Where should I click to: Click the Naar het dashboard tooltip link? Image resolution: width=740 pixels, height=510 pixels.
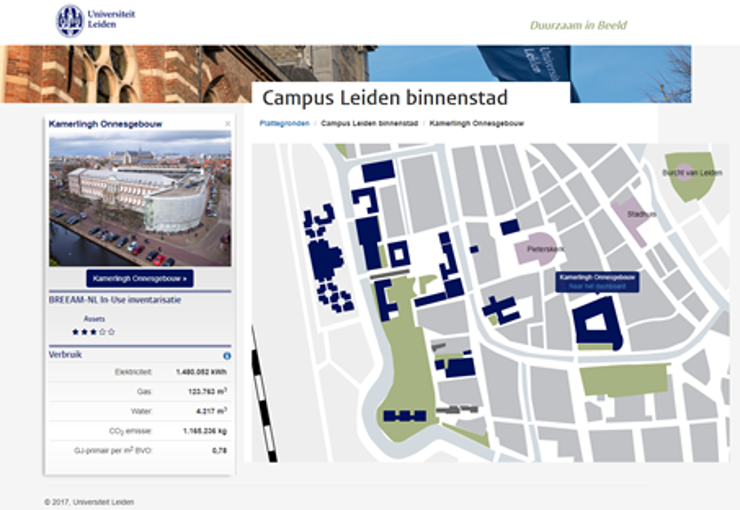coord(597,286)
